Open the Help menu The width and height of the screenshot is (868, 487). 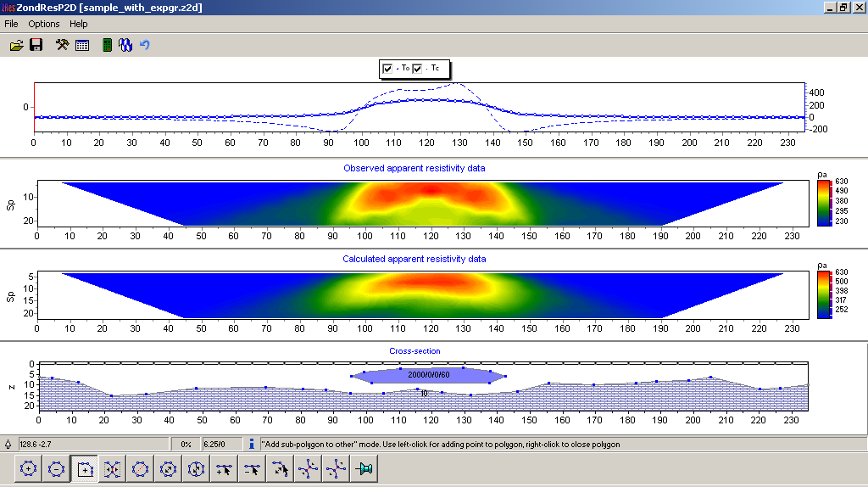click(79, 24)
